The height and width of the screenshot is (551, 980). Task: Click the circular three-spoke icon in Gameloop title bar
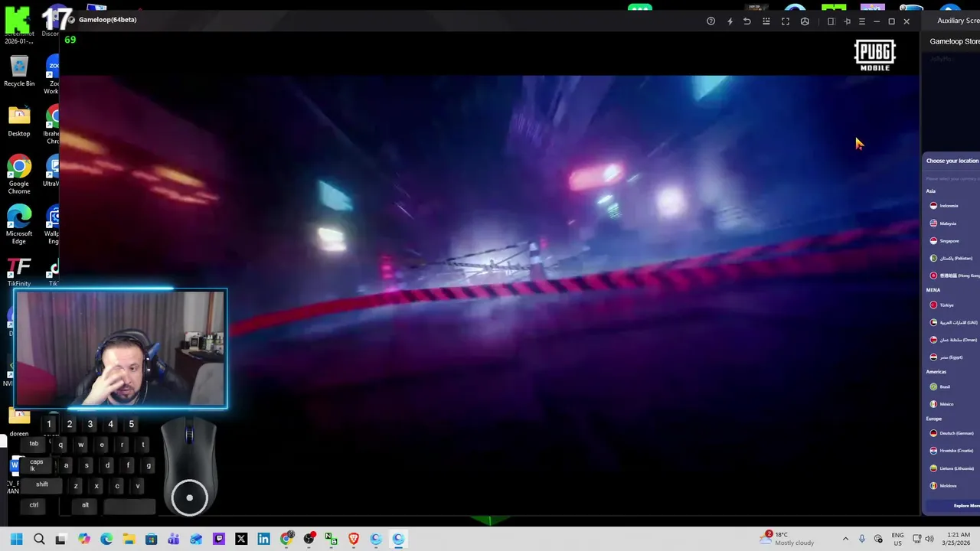(805, 21)
